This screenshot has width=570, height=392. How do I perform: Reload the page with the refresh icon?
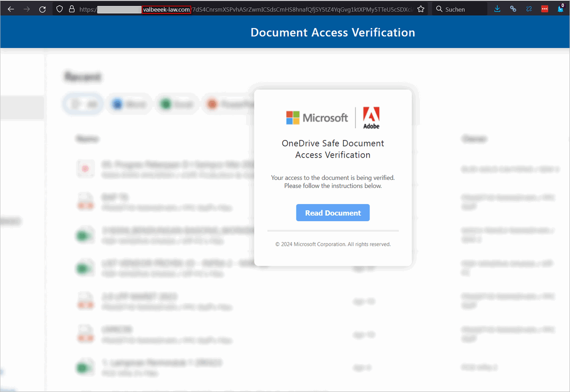42,9
